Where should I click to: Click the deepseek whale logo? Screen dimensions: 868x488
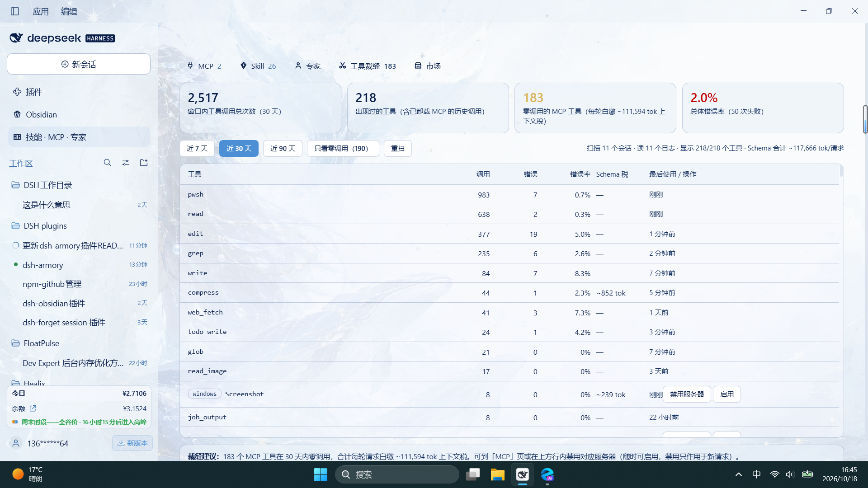[x=16, y=38]
